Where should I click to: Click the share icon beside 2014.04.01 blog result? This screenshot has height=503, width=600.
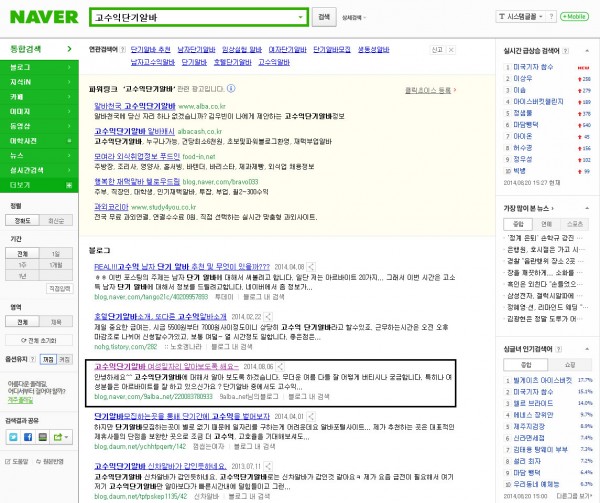pos(311,417)
